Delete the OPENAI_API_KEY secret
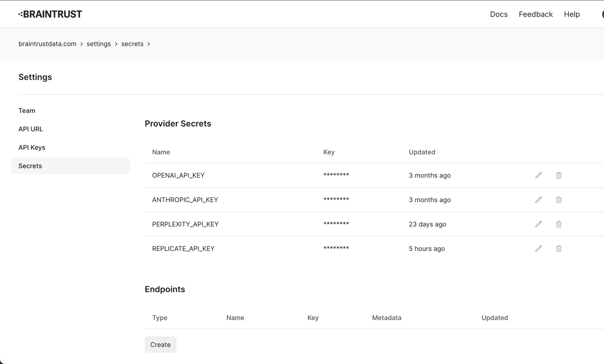The width and height of the screenshot is (604, 364). coord(558,175)
